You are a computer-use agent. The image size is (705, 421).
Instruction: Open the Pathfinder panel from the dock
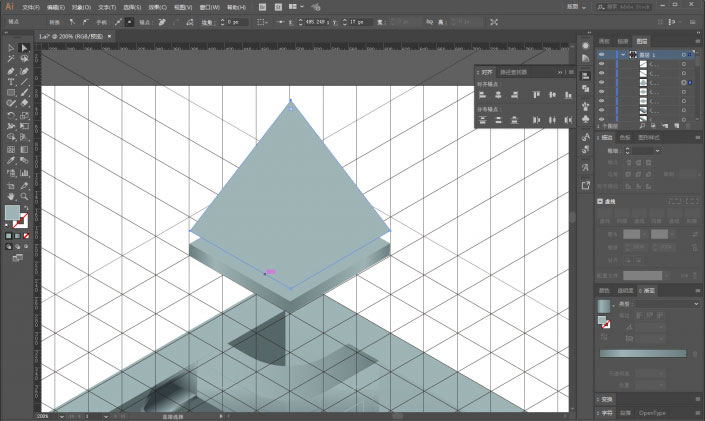pos(585,89)
